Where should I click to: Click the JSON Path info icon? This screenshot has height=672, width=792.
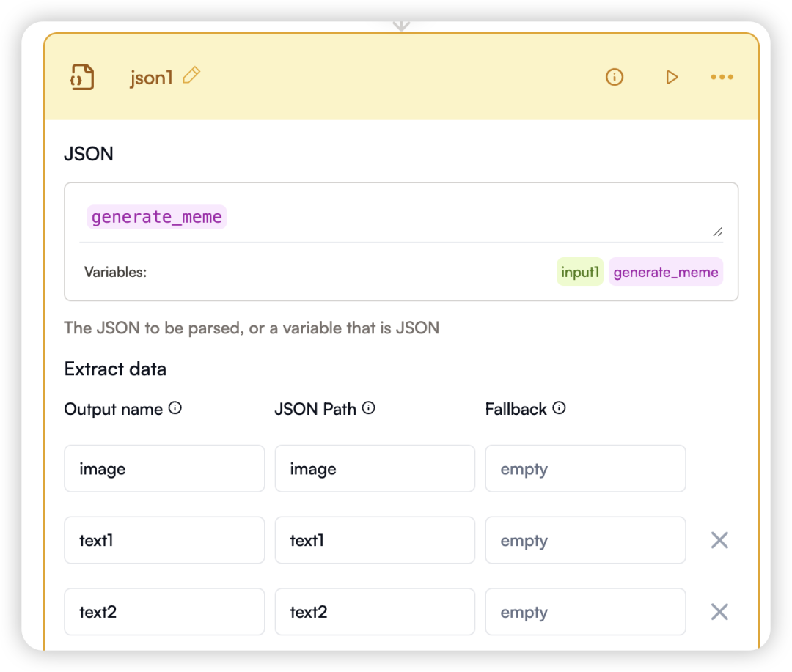(x=369, y=408)
